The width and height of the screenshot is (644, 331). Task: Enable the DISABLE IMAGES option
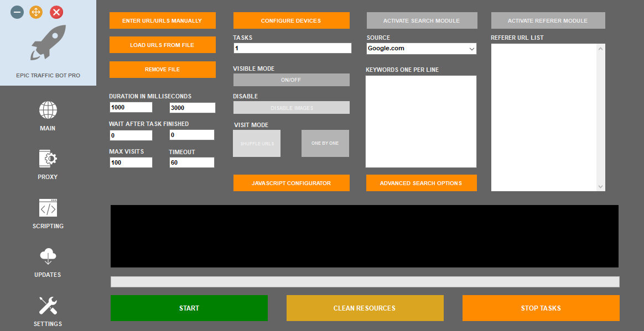(291, 107)
